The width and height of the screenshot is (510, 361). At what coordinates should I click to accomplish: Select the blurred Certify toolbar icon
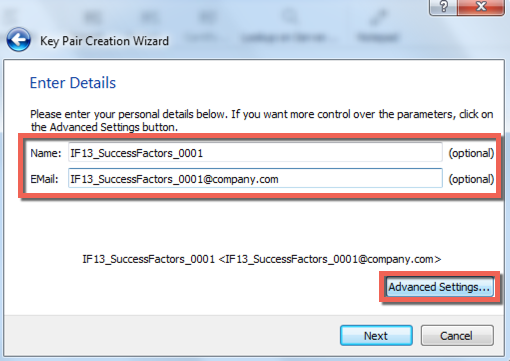pos(207,17)
